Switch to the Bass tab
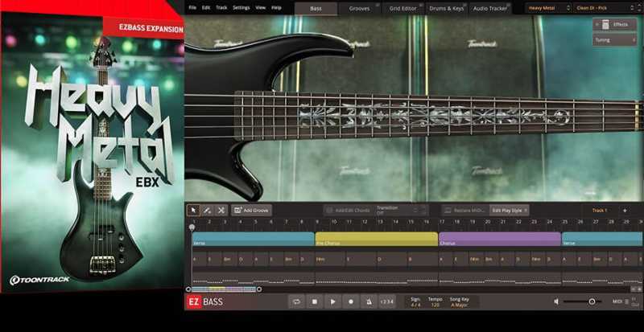 (x=316, y=8)
